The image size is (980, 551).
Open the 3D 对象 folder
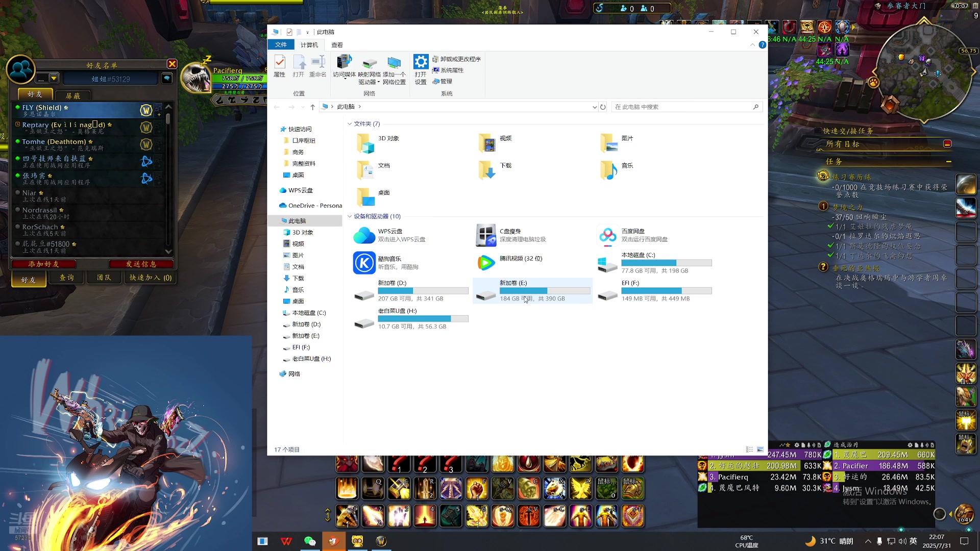(365, 143)
